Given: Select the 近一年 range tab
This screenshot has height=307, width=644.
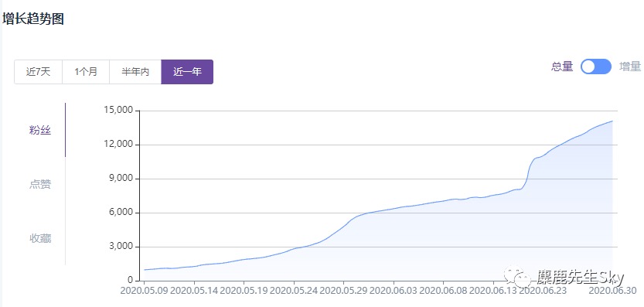Looking at the screenshot, I should [187, 72].
